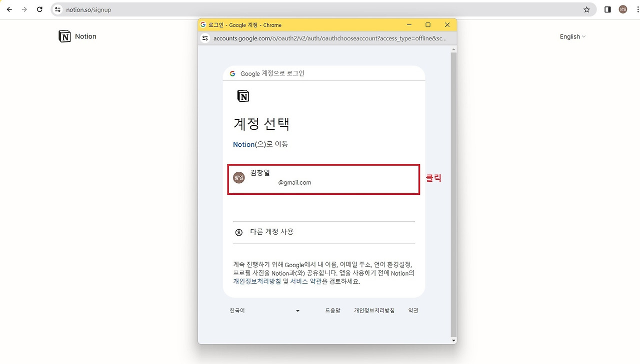Click the Notion wordmark text on the signup page
This screenshot has width=640, height=364.
pos(85,36)
